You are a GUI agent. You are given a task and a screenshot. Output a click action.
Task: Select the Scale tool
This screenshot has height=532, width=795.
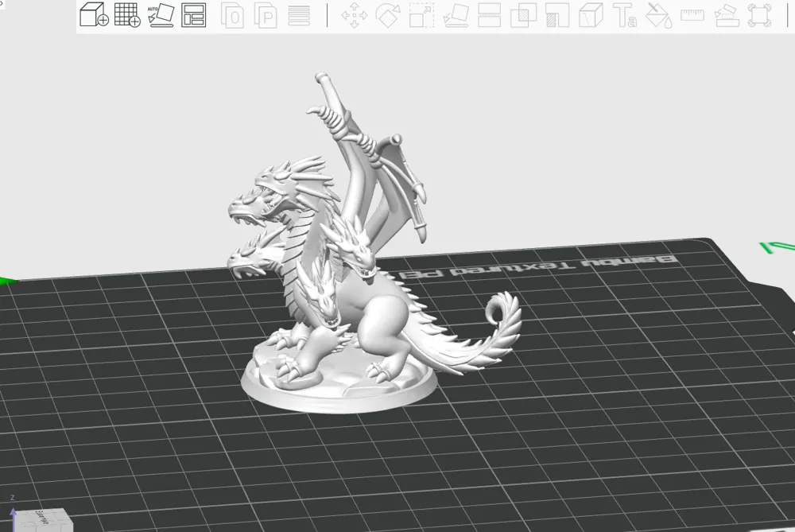422,15
